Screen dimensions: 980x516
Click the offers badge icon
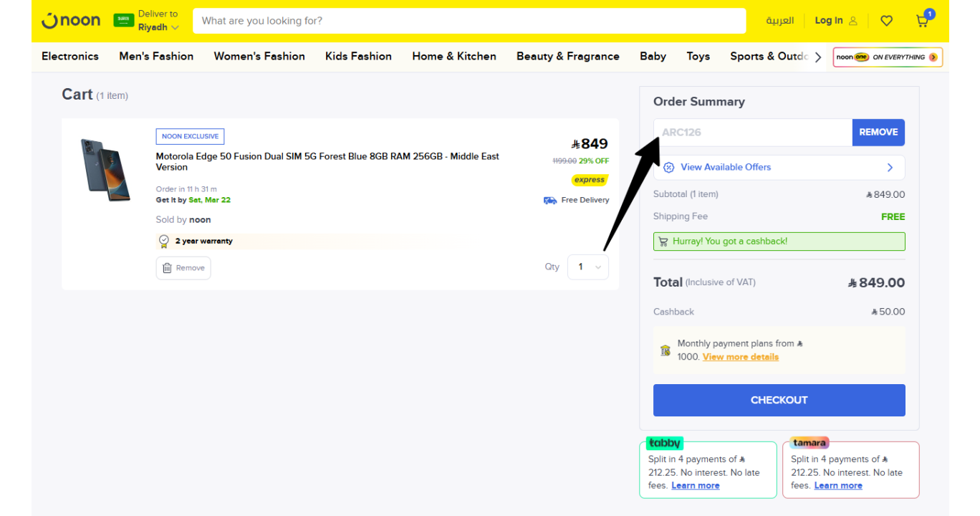[669, 167]
